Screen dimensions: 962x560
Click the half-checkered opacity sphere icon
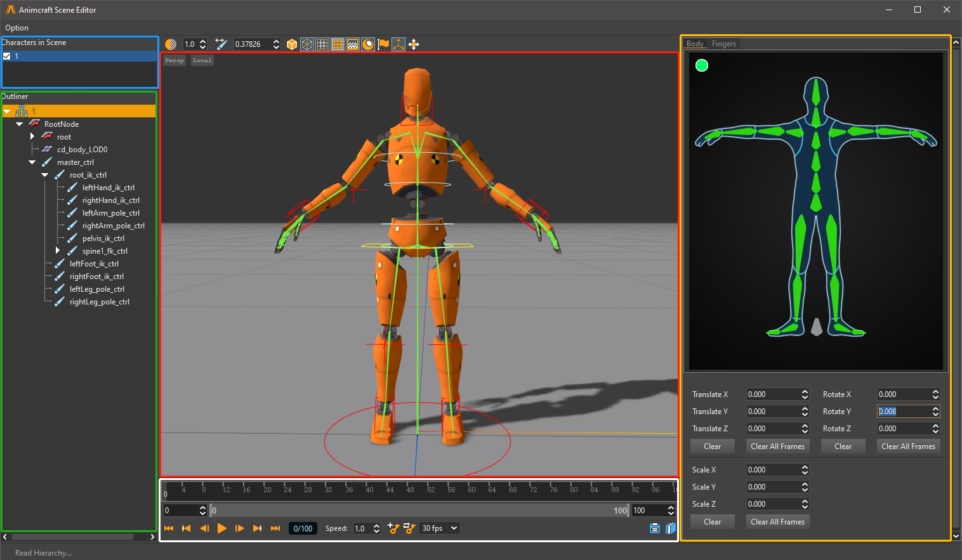point(171,44)
